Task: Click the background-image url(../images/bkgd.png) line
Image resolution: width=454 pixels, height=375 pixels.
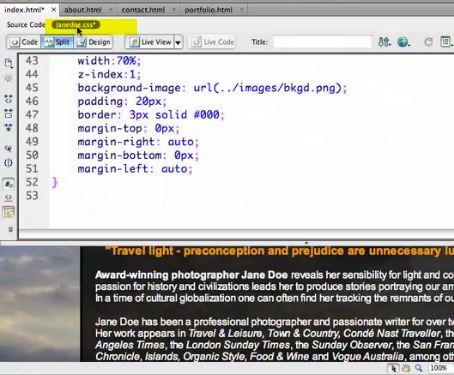Action: (x=212, y=88)
